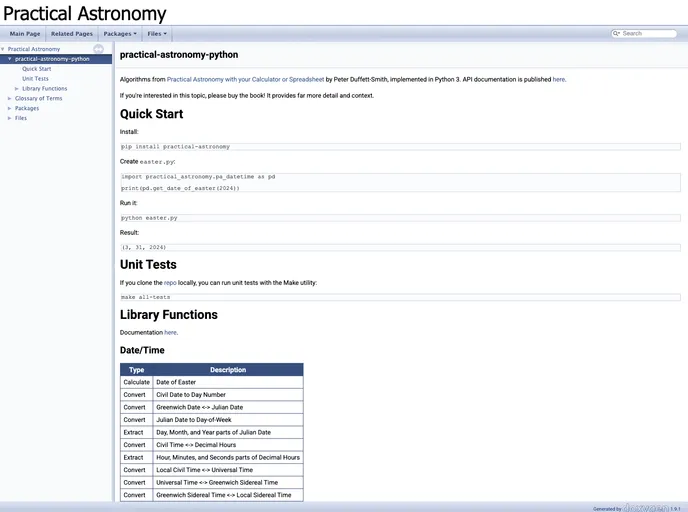Click 'Civil Time <-> Decimal Hours' cell
The height and width of the screenshot is (512, 688).
coord(228,445)
